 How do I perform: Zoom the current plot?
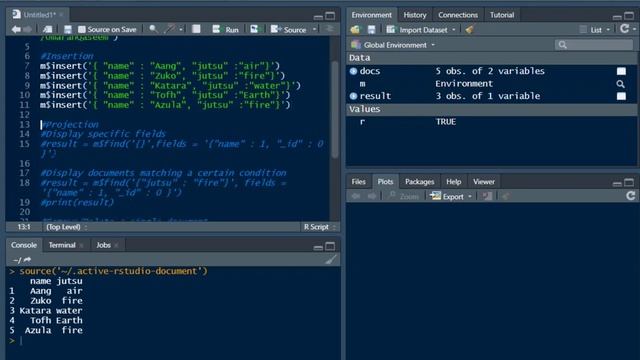(x=403, y=196)
